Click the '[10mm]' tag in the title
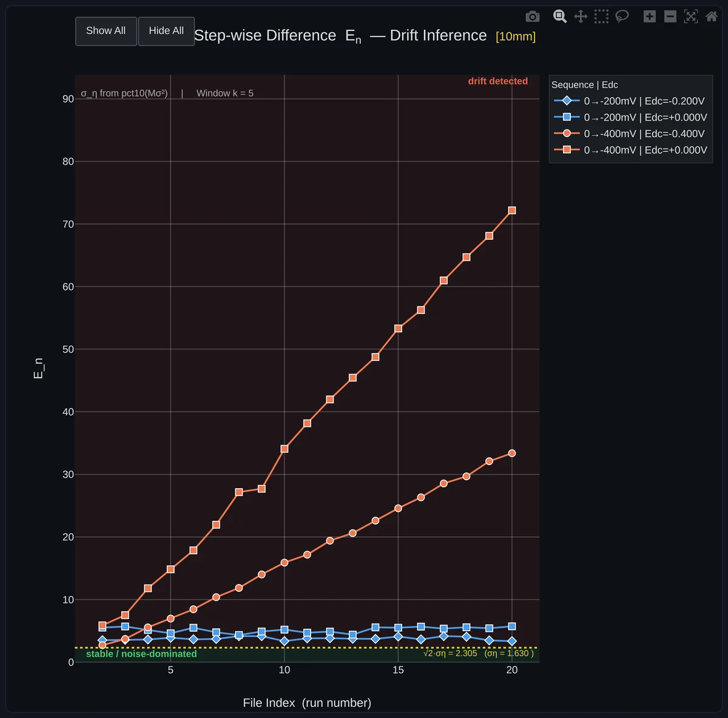 coord(516,36)
